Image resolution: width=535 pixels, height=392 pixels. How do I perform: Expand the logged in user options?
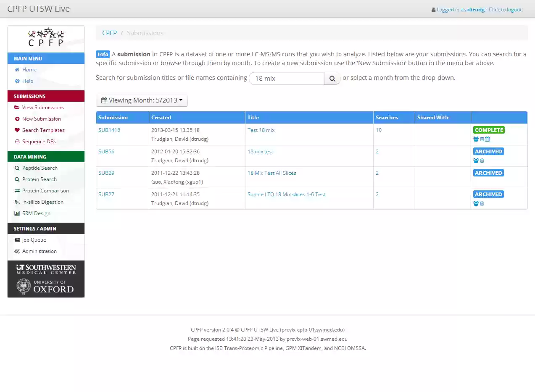click(x=476, y=9)
